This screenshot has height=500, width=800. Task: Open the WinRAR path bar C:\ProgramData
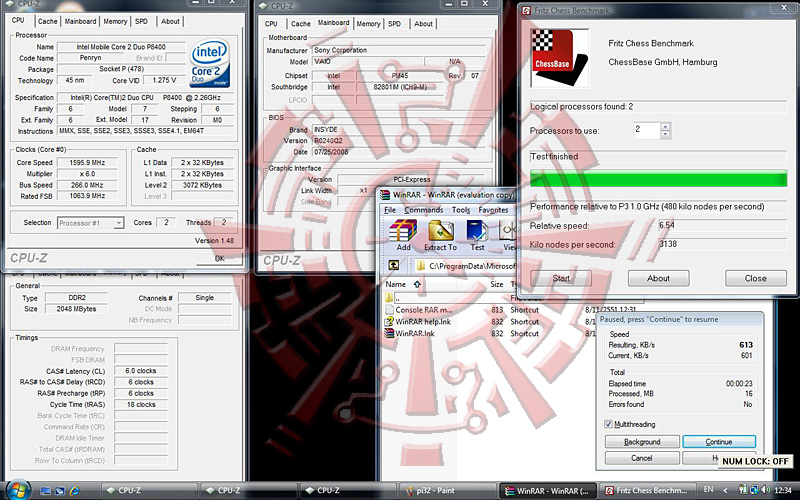pos(464,266)
